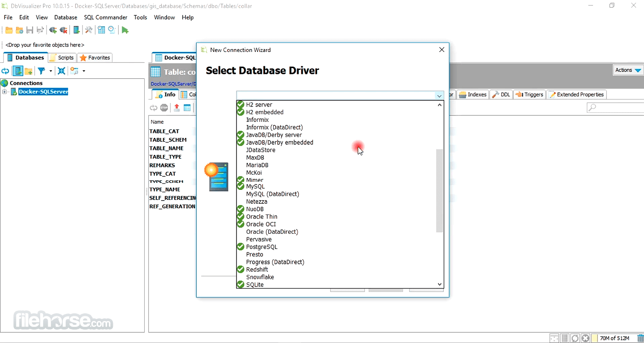Click the scroll up arrow of the driver list

point(439,105)
